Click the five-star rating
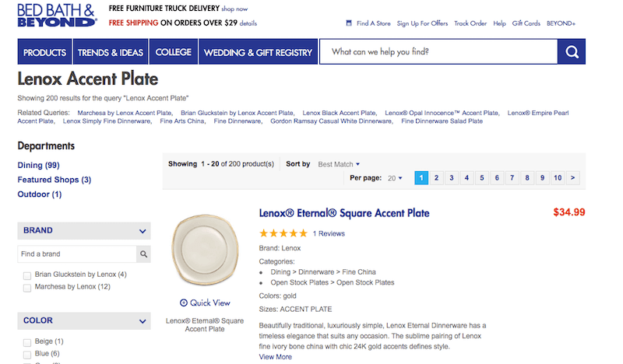623x364 pixels. 283,233
